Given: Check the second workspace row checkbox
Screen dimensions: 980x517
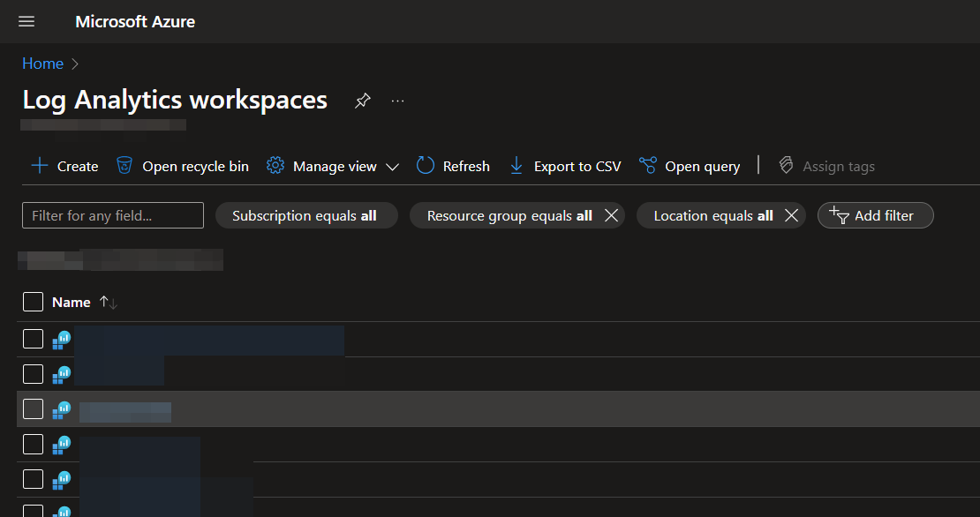Looking at the screenshot, I should click(x=34, y=374).
